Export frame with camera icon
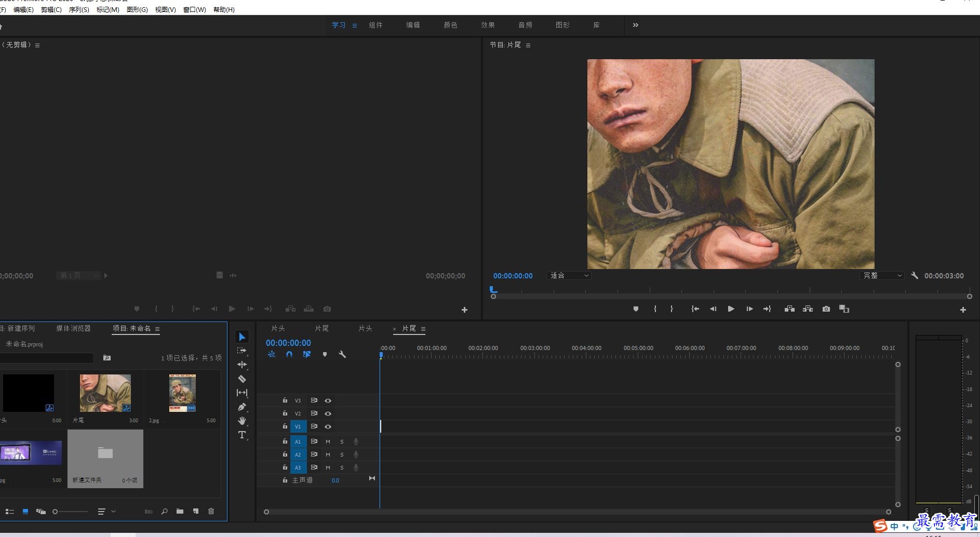 [826, 309]
